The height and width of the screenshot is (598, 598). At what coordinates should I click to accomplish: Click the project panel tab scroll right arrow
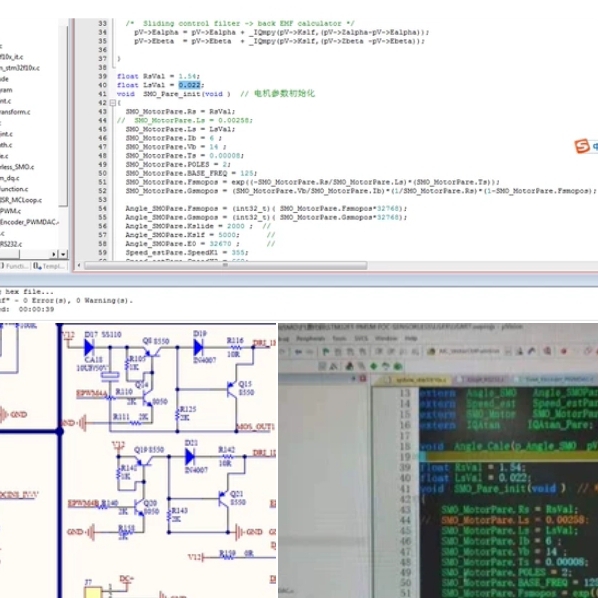(x=54, y=254)
